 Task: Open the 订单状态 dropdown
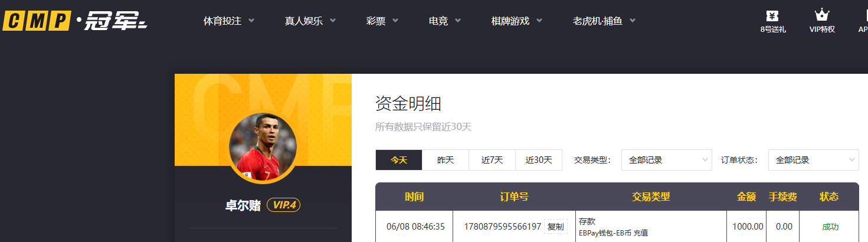coord(814,160)
